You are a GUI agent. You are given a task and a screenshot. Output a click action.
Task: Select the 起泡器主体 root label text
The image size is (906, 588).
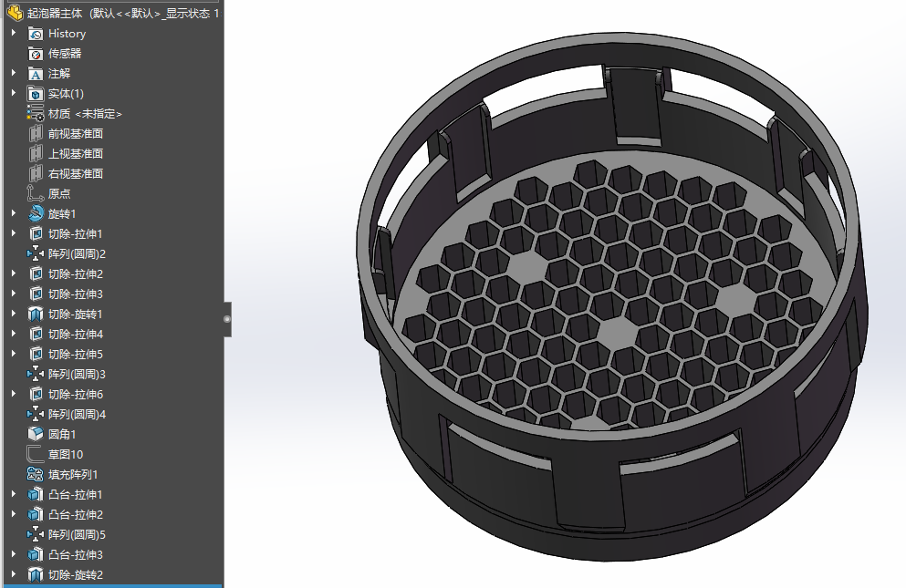coord(55,13)
